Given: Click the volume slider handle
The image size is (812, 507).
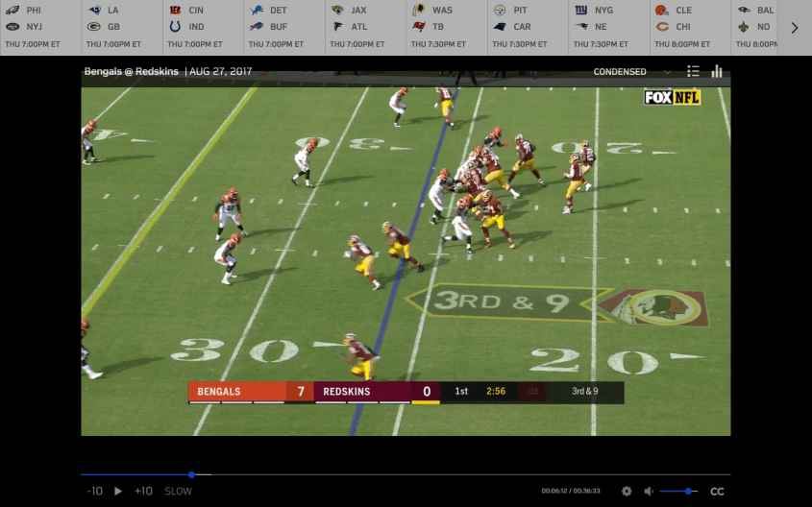Looking at the screenshot, I should (x=689, y=491).
